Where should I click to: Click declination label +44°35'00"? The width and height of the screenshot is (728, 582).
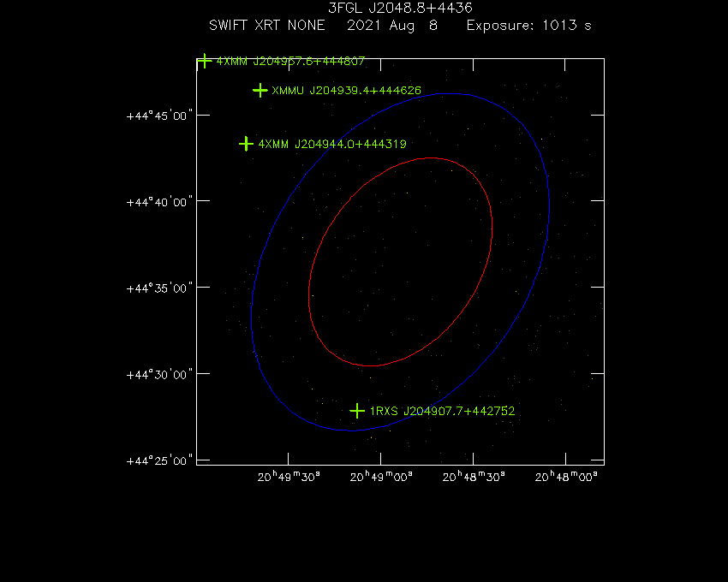[x=159, y=288]
